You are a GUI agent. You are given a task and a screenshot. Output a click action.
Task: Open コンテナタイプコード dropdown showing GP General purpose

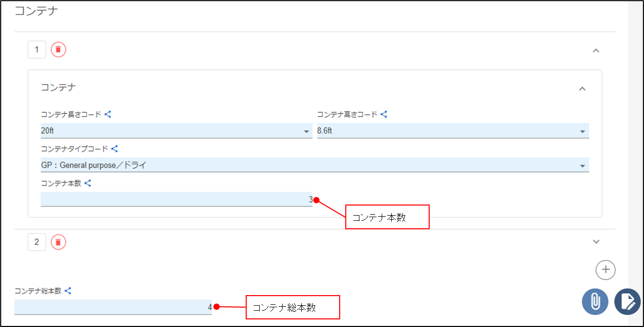[x=314, y=166]
